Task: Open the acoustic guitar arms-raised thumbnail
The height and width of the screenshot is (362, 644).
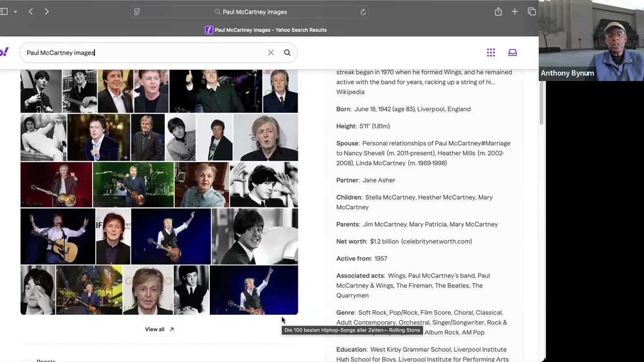Action: 58,236
